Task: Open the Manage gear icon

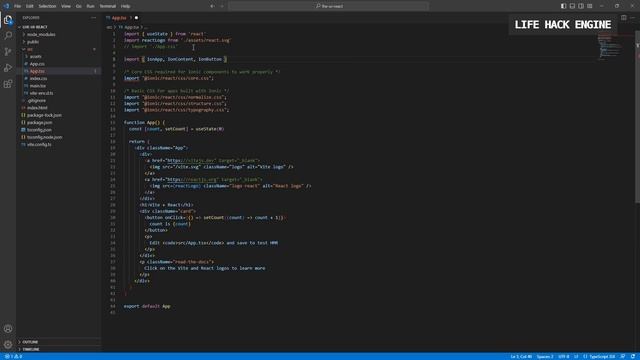Action: coord(8,344)
